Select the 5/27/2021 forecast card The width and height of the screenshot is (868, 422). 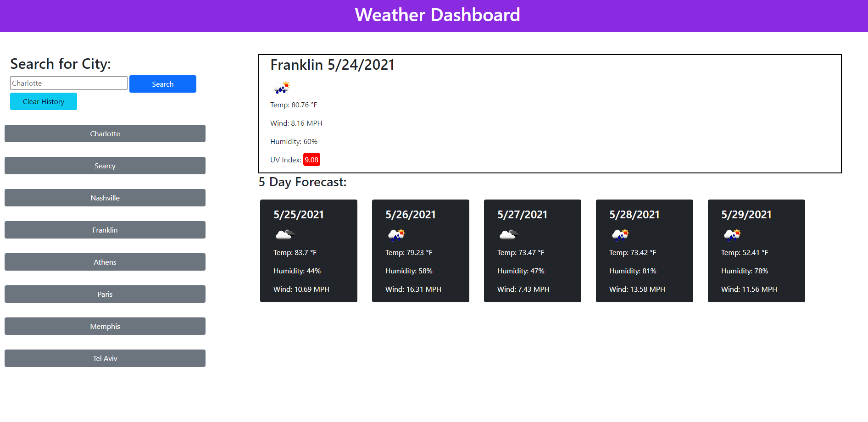[x=532, y=251]
